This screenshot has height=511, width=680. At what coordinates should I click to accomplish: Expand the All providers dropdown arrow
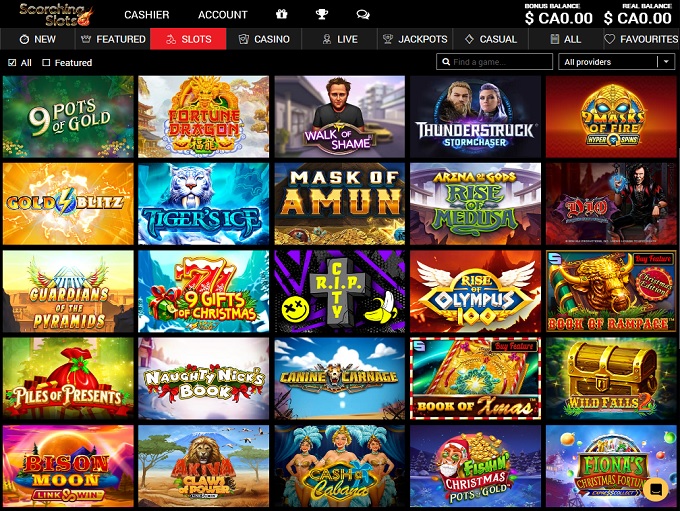(x=666, y=62)
